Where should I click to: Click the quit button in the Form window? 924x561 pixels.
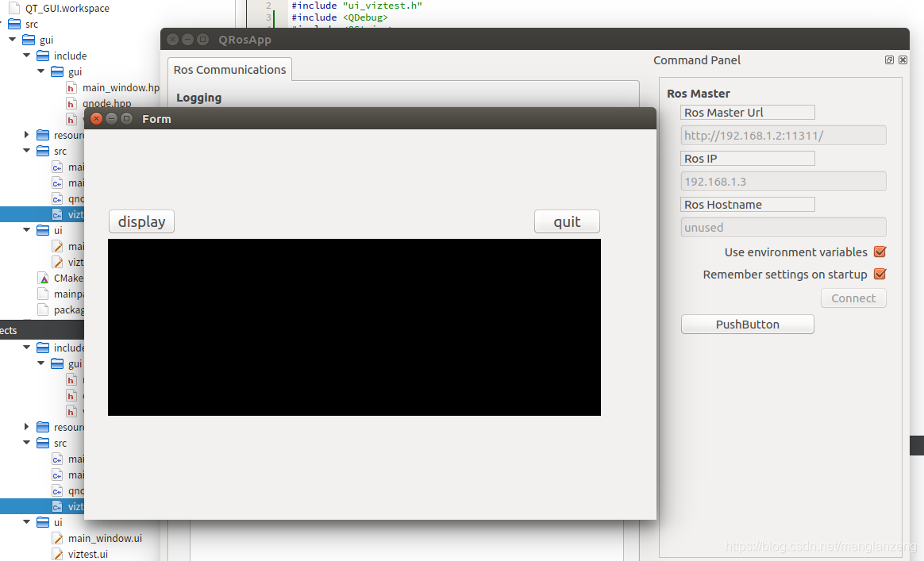point(567,221)
